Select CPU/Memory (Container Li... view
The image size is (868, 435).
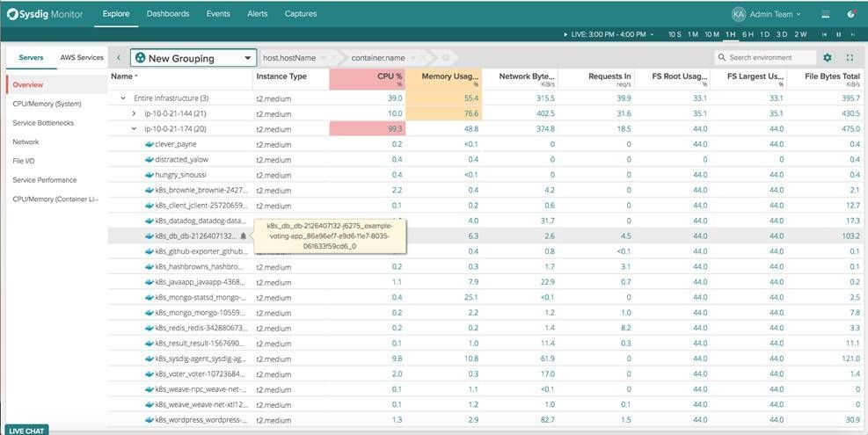[x=57, y=199]
